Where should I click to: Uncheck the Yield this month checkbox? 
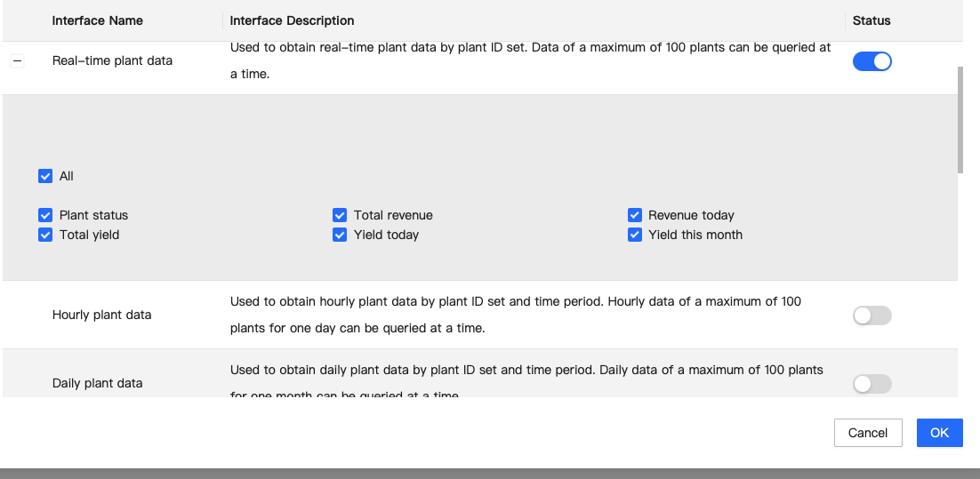tap(635, 235)
